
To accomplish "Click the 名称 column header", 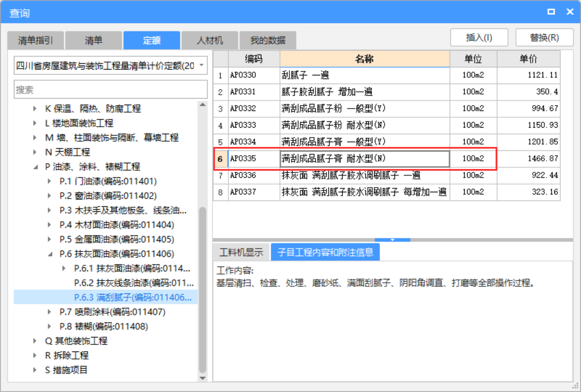I will 365,59.
